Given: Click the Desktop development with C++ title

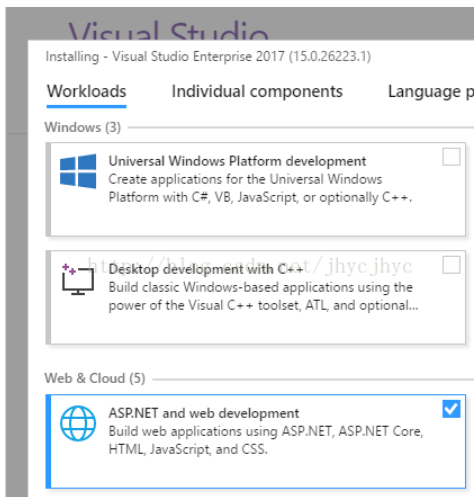Looking at the screenshot, I should (x=206, y=269).
